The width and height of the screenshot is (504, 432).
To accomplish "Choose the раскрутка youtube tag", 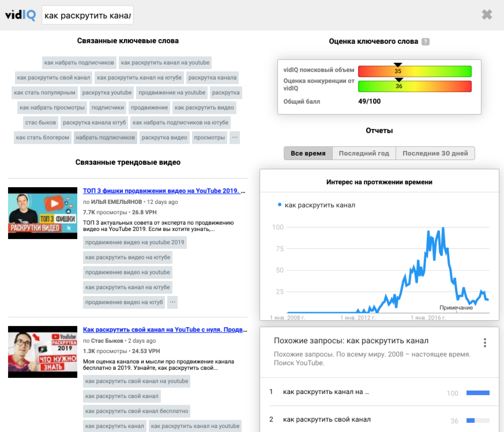I will [107, 92].
